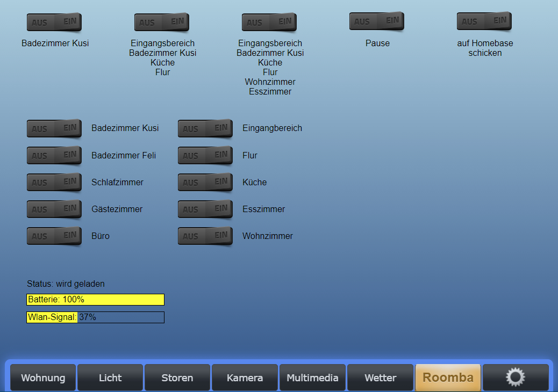
Task: Click the 'Eingangbereich' label
Action: coord(272,128)
